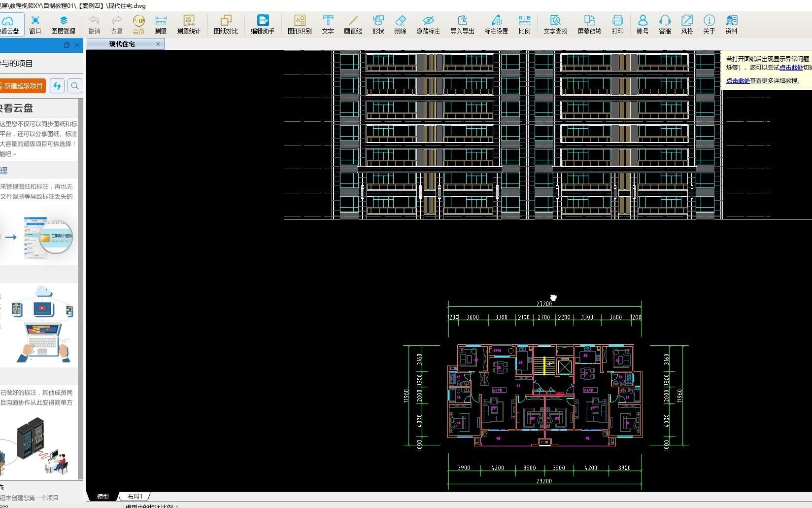
Task: Open the 打印 print dialog
Action: point(618,24)
